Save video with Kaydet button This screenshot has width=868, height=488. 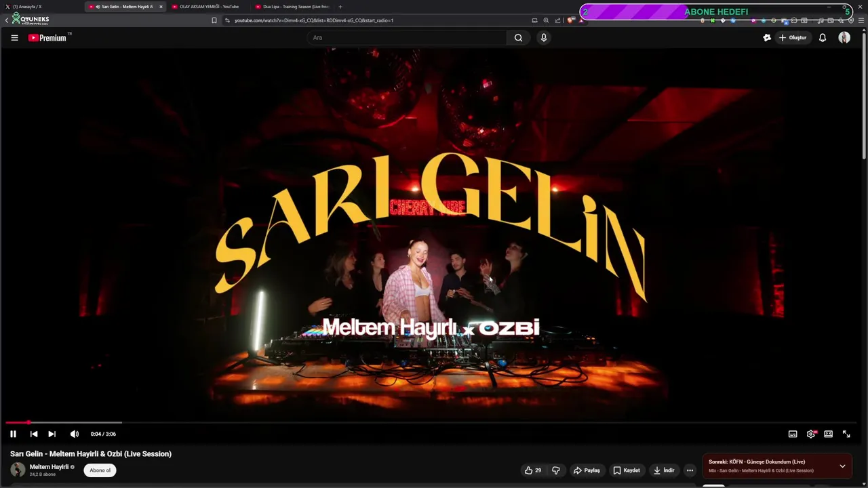coord(627,470)
